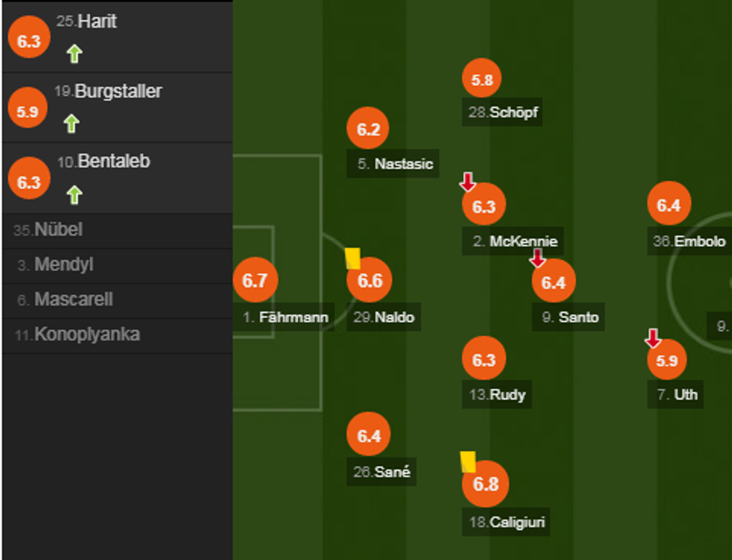Click Santo's red substituted-off arrow
The width and height of the screenshot is (732, 560).
(x=537, y=258)
